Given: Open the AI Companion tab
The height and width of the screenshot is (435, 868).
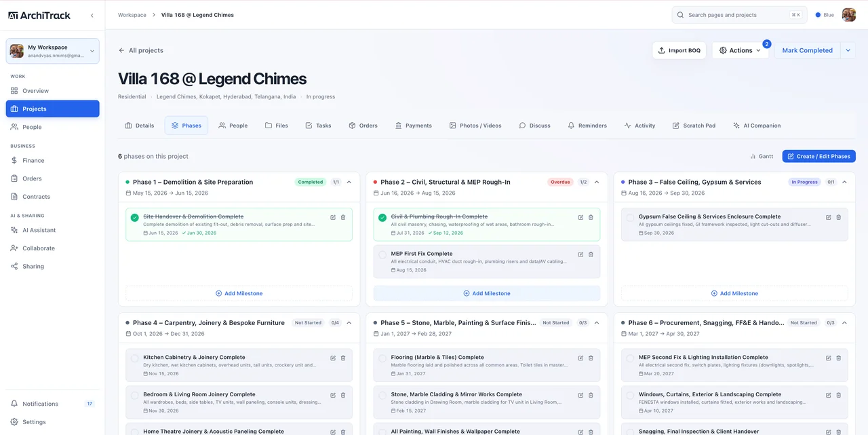Looking at the screenshot, I should (757, 126).
